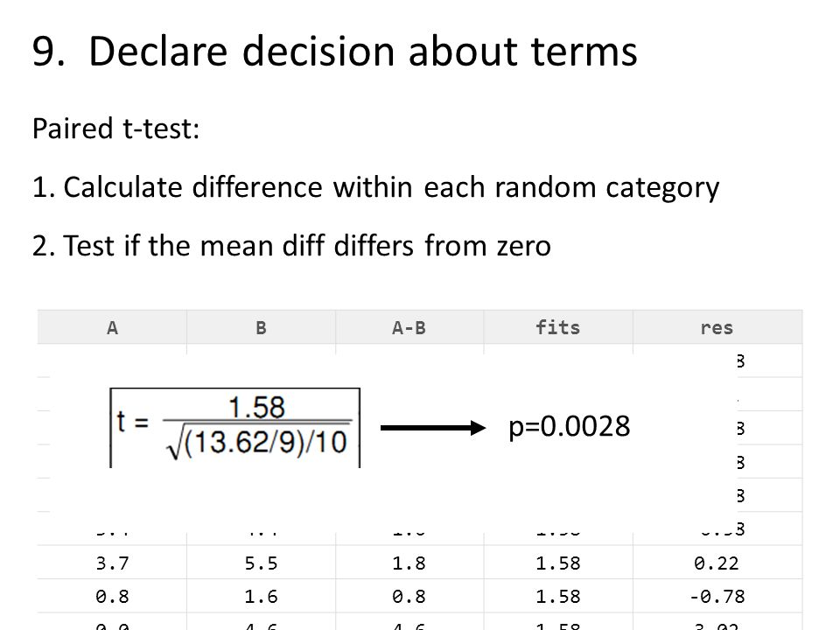Click the Calculate difference within each category line
Screen dimensions: 840x630
[375, 188]
